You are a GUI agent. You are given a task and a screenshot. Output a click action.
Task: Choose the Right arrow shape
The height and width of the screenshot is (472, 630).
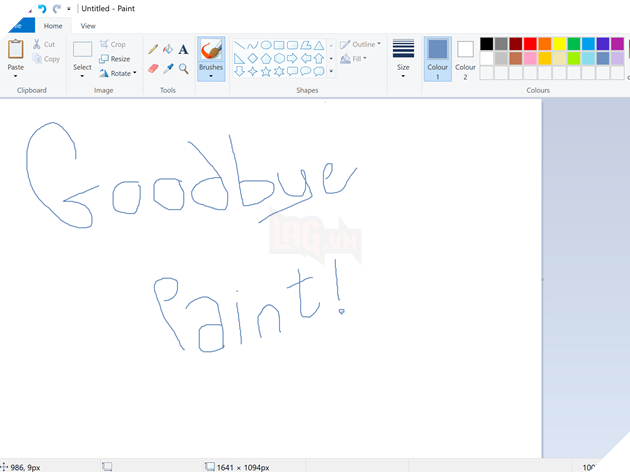[x=292, y=59]
